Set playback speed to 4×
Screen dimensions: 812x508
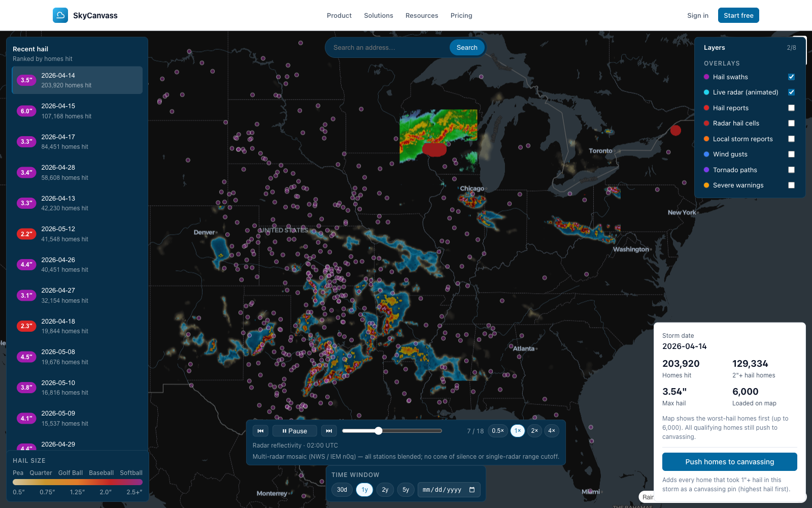552,431
